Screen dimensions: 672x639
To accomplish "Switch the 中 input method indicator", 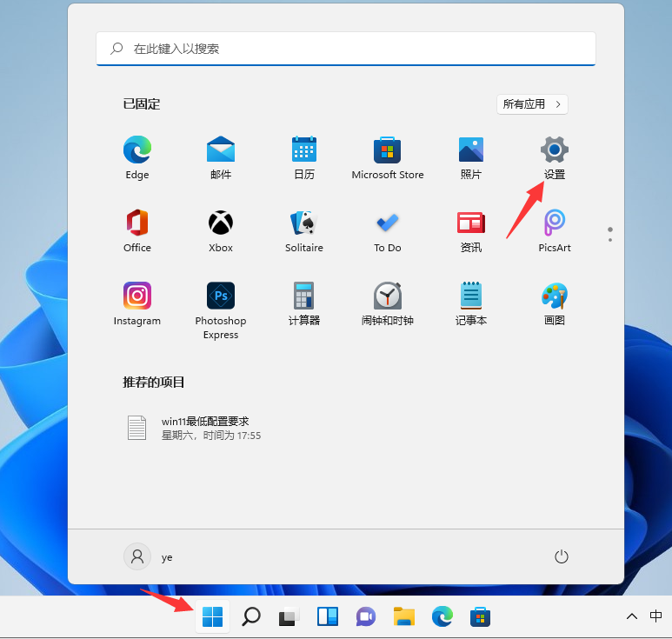I will pos(655,616).
